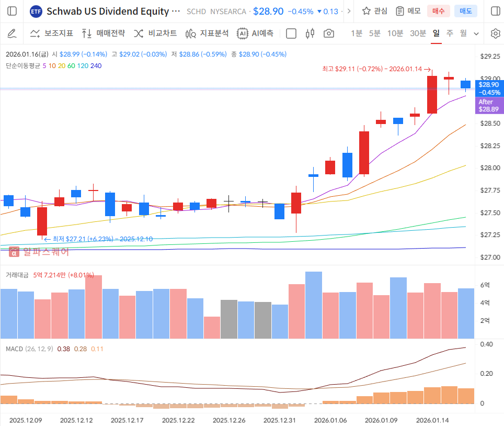Toggle the square layout checkbox icon

[291, 33]
